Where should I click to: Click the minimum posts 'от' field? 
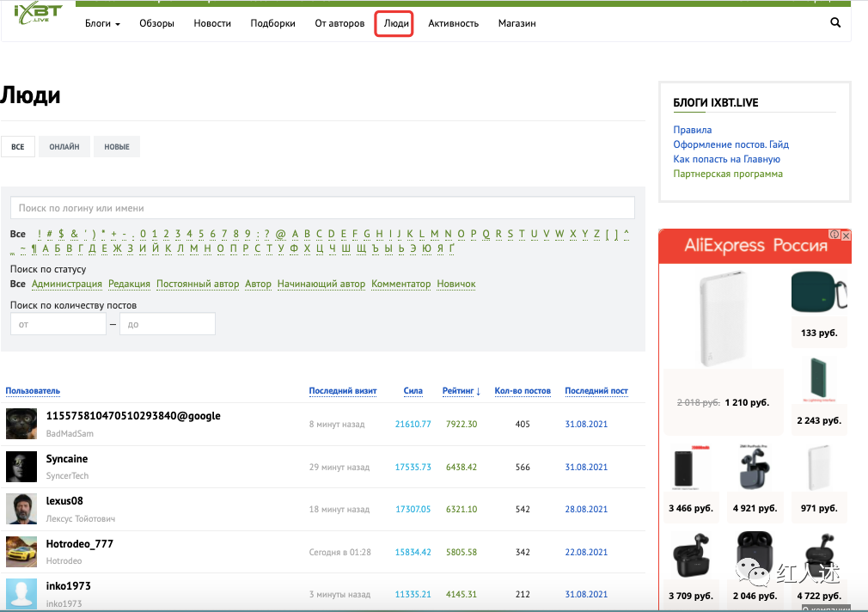58,324
